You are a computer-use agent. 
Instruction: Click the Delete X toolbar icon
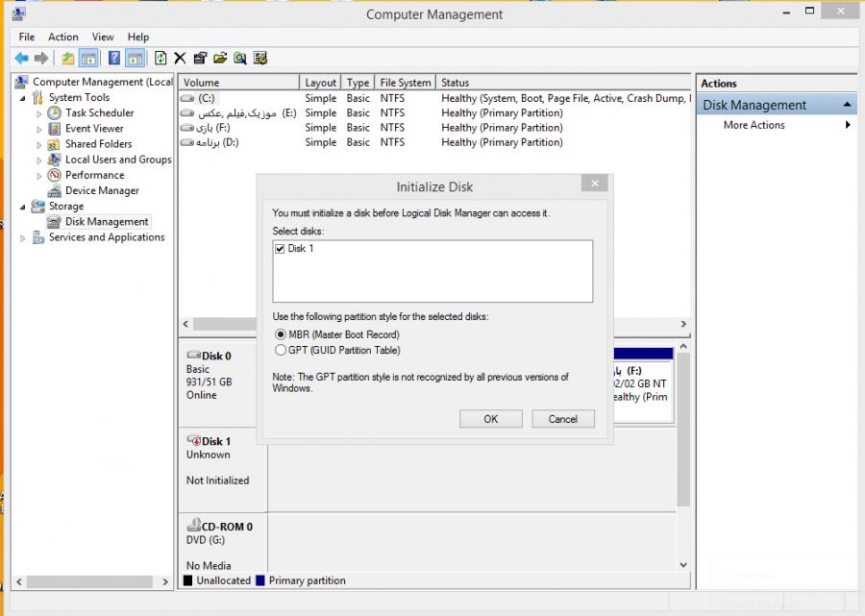(x=180, y=58)
